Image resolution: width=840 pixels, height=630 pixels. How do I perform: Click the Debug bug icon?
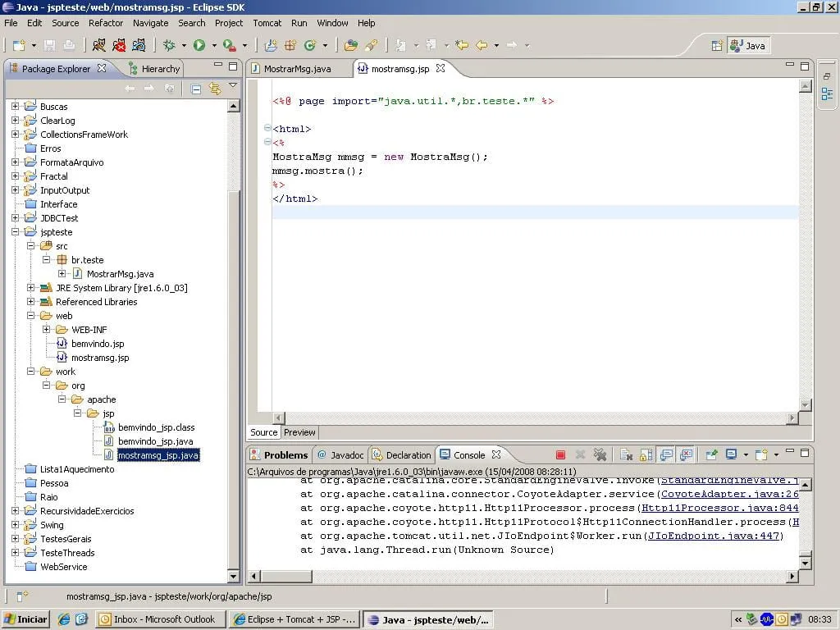(x=169, y=45)
